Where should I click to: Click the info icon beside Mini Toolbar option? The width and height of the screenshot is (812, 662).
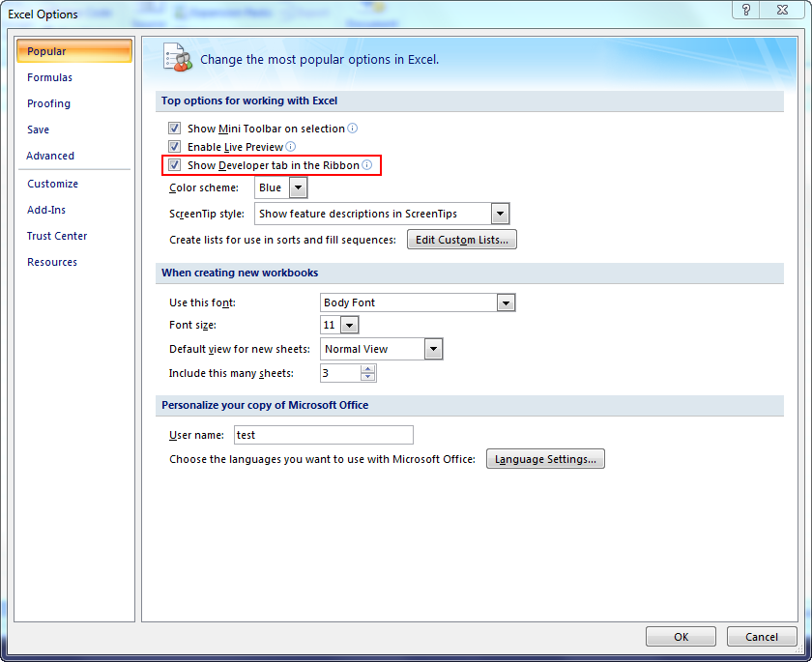pos(352,128)
